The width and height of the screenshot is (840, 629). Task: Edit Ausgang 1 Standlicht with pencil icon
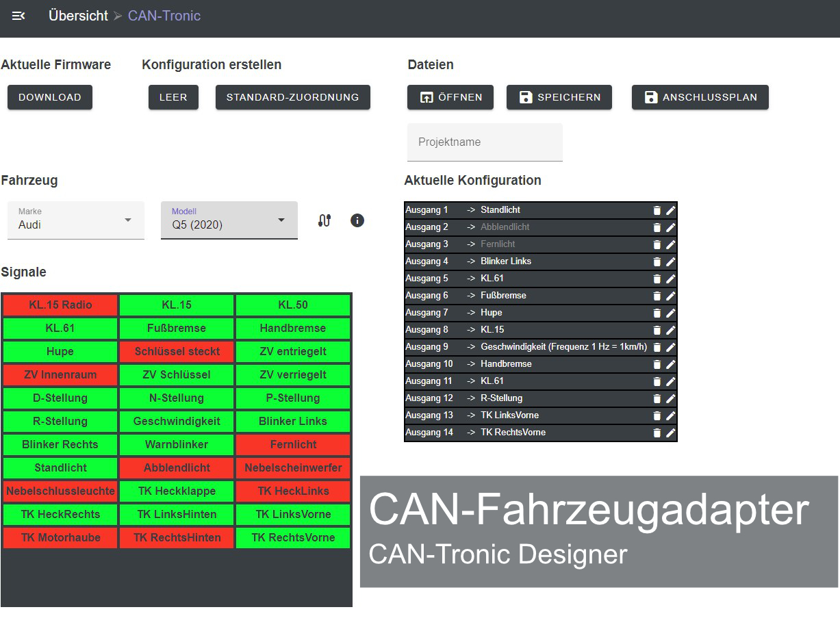pos(671,210)
